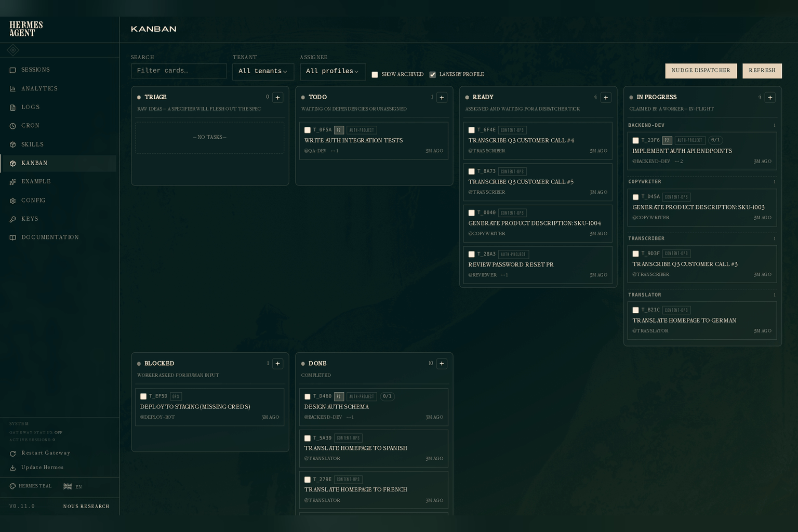Screen dimensions: 798x532
Task: Add a card to Triage lane
Action: [278, 98]
